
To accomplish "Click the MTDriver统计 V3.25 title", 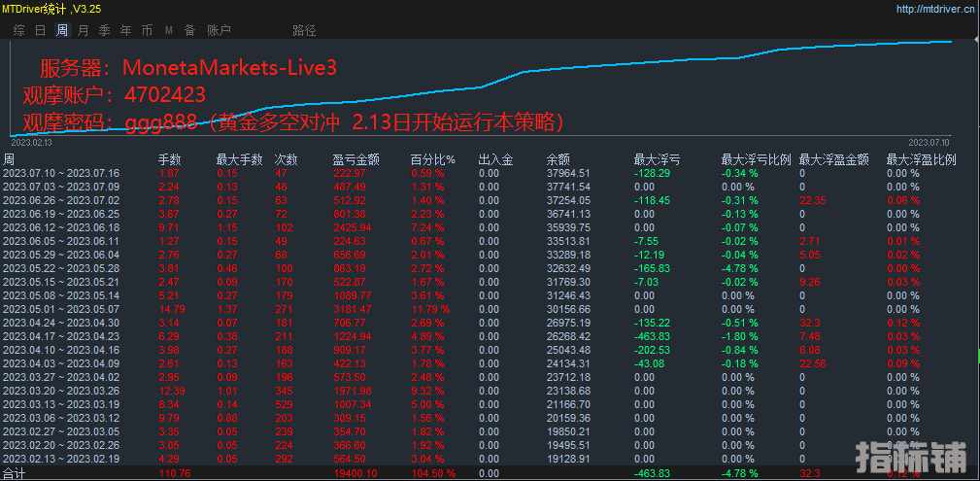I will tap(51, 9).
